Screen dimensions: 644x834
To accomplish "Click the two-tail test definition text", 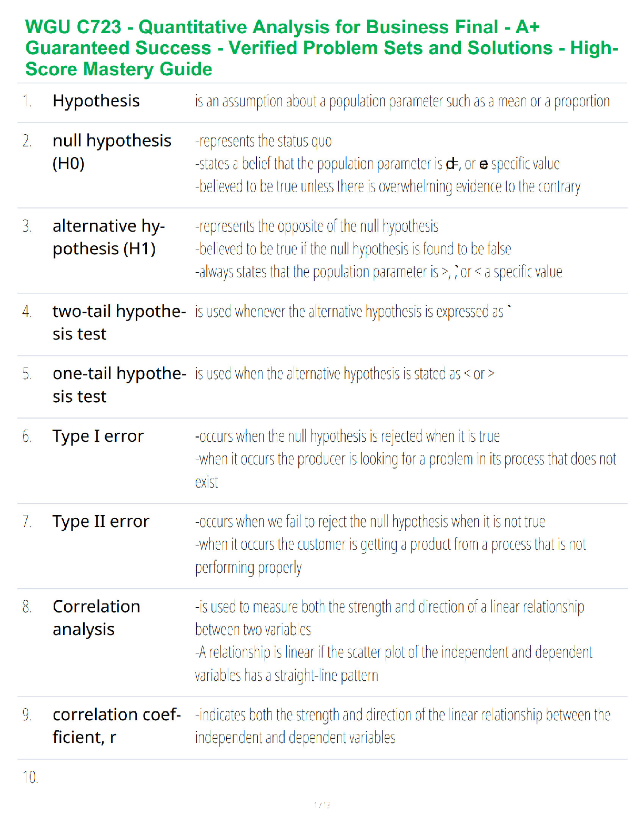I will click(x=353, y=312).
